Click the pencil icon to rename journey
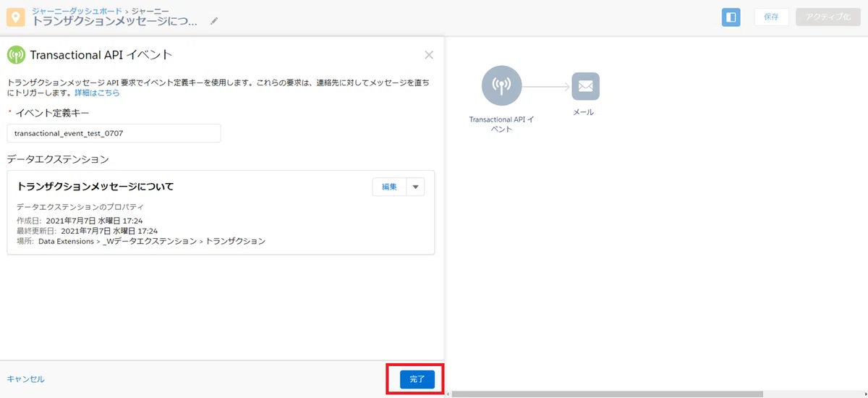868x398 pixels. coord(213,22)
